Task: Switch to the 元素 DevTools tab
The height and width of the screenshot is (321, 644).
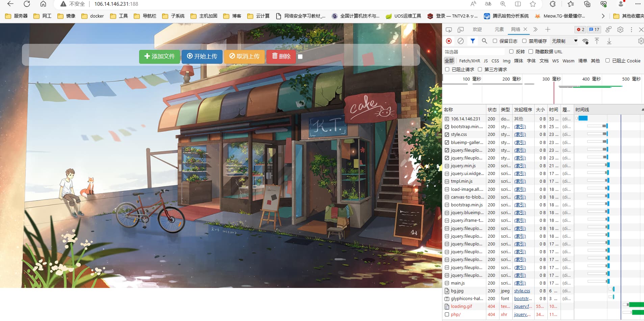Action: (x=499, y=30)
